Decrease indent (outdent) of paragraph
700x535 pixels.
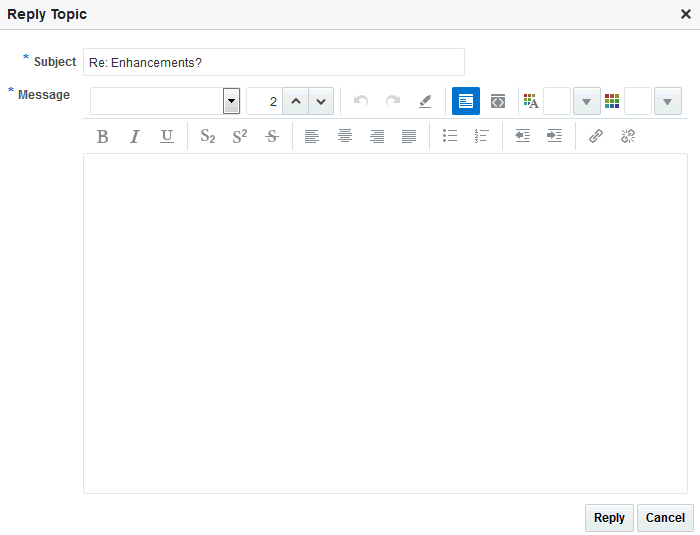(522, 136)
